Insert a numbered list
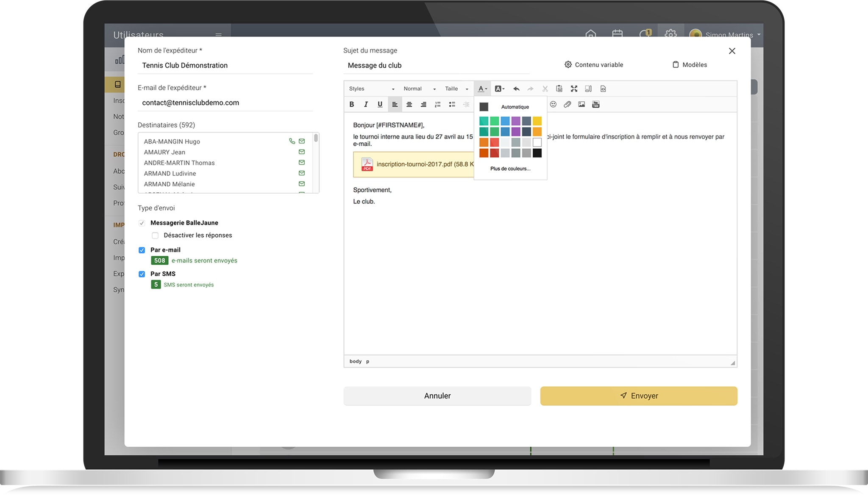 [x=438, y=104]
